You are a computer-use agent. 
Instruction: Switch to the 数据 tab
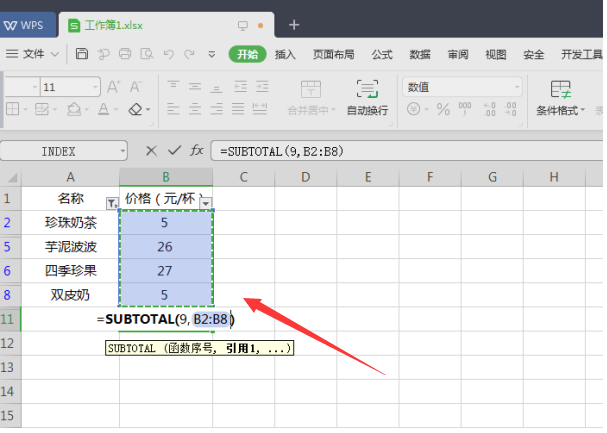click(420, 55)
